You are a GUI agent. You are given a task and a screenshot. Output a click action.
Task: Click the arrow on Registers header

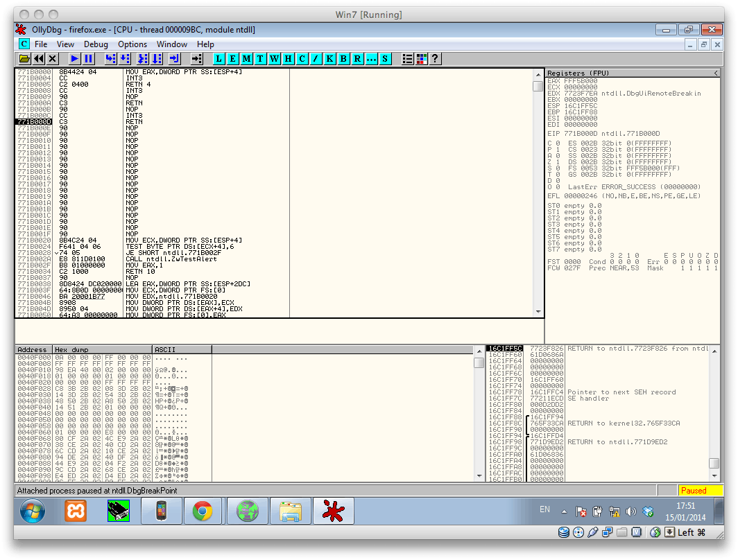[x=716, y=73]
